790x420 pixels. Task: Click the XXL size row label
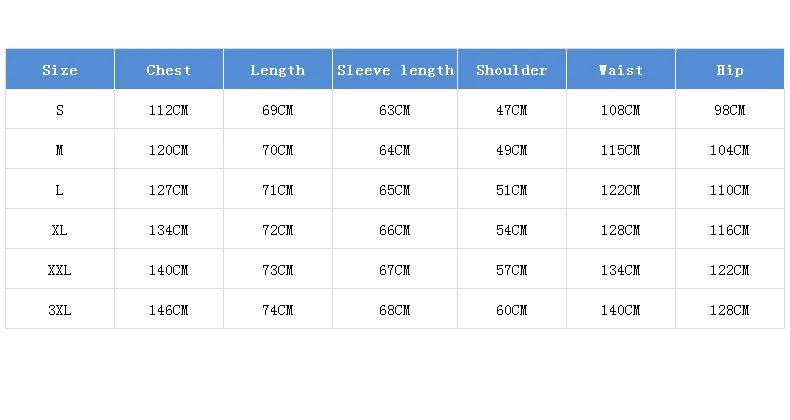coord(60,270)
